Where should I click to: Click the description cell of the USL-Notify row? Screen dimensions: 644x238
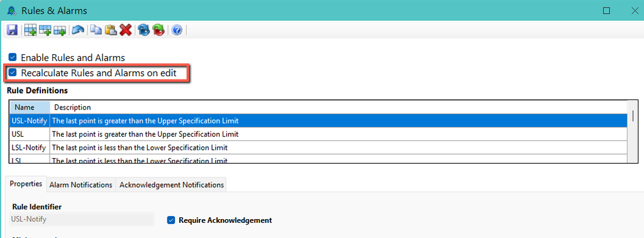click(x=338, y=121)
